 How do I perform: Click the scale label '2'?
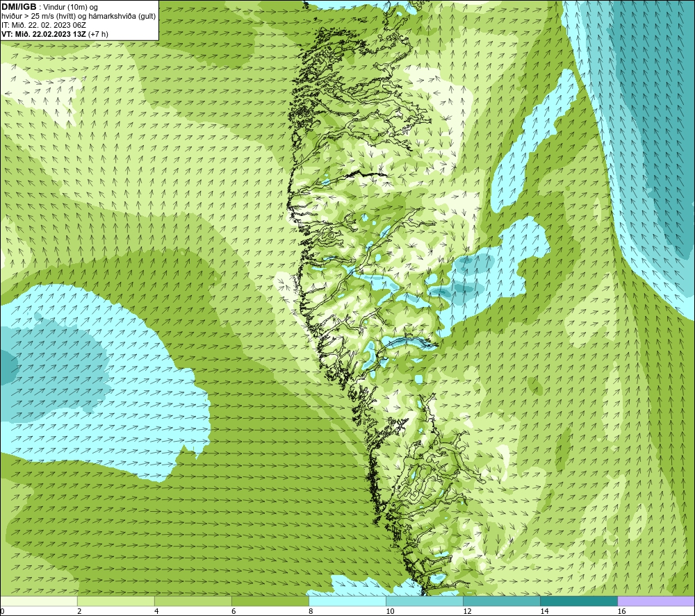(79, 612)
